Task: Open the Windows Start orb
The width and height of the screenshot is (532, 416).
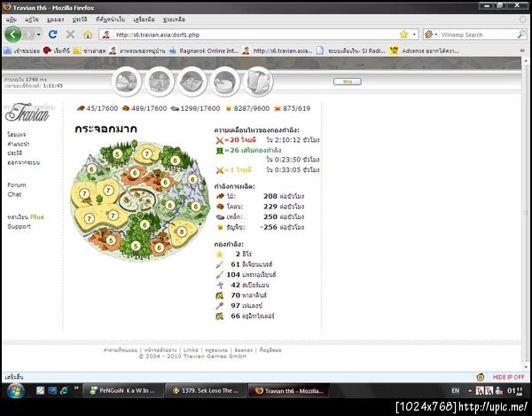Action: pyautogui.click(x=15, y=391)
